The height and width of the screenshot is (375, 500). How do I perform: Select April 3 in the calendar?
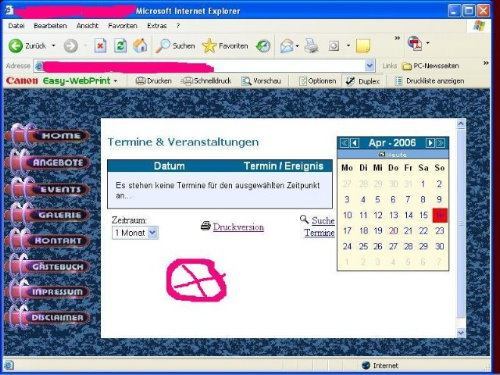[347, 199]
